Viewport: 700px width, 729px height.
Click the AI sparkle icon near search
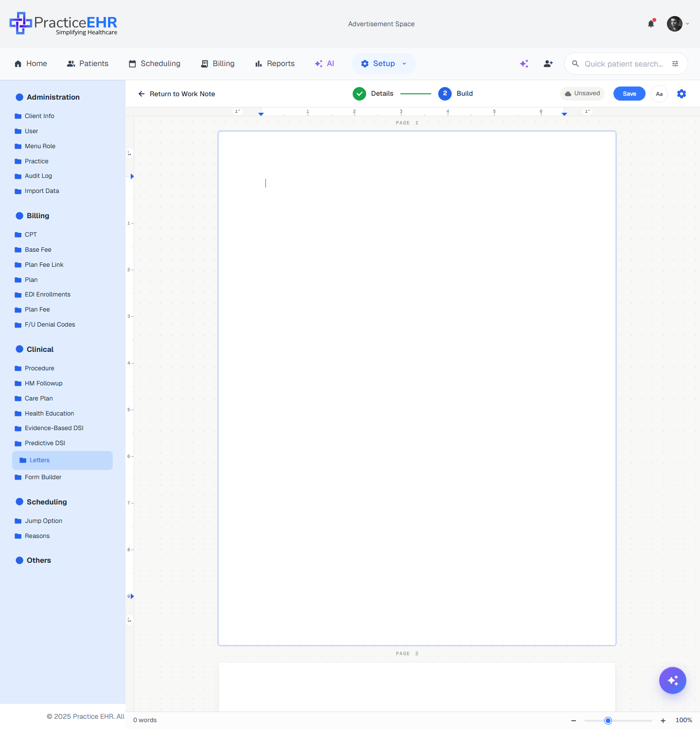[x=524, y=64]
